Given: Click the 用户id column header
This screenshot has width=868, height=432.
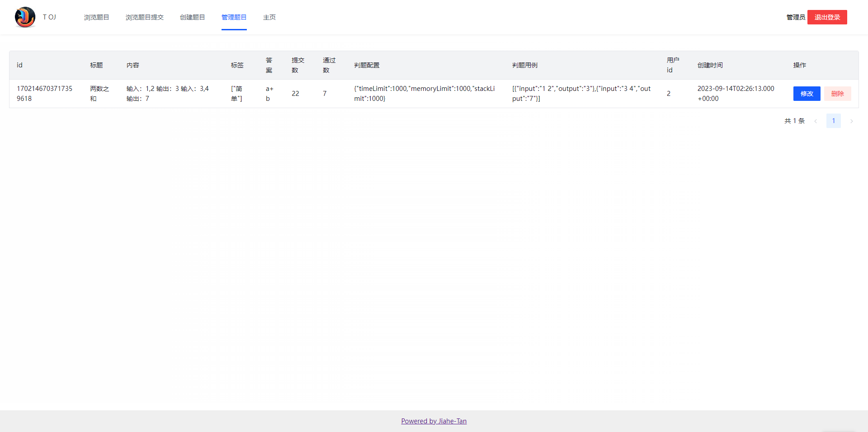Looking at the screenshot, I should [675, 65].
